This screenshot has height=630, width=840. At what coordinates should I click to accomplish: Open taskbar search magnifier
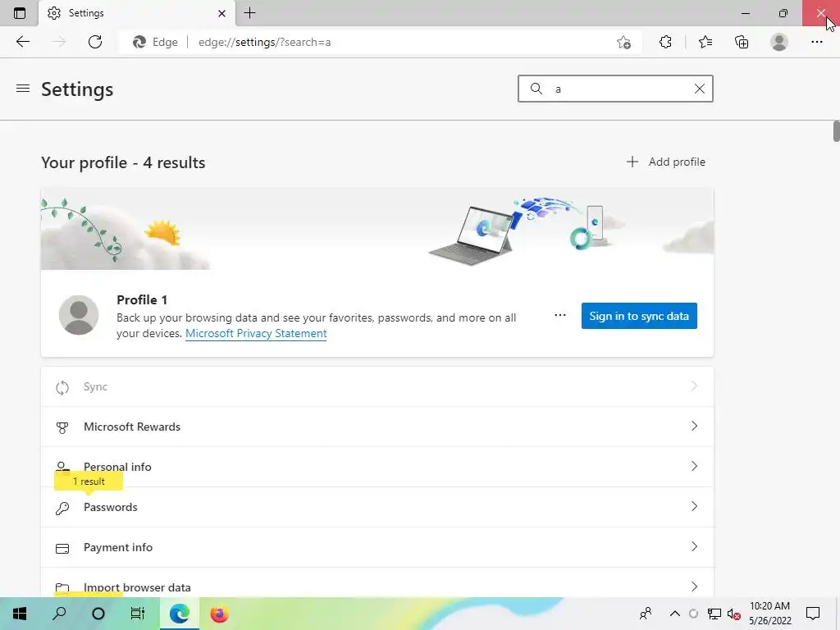(x=59, y=614)
